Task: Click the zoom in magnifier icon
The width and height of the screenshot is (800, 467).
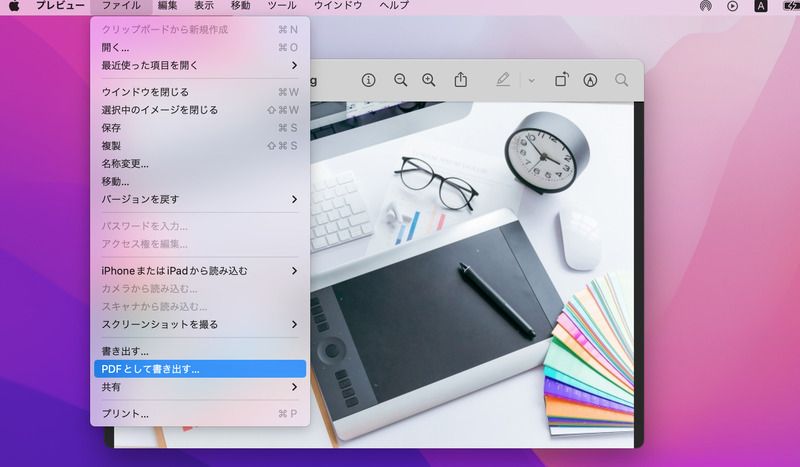Action: click(429, 80)
